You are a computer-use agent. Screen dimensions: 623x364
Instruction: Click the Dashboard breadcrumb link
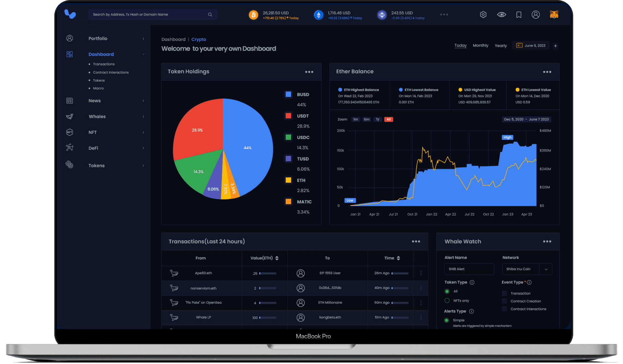(x=173, y=39)
